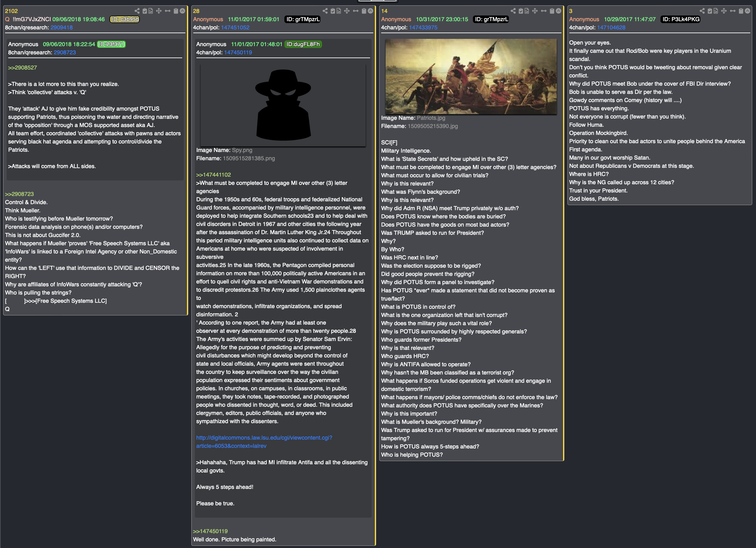Open 4chan/pol link 147451052
This screenshot has height=548, width=756.
coord(235,27)
